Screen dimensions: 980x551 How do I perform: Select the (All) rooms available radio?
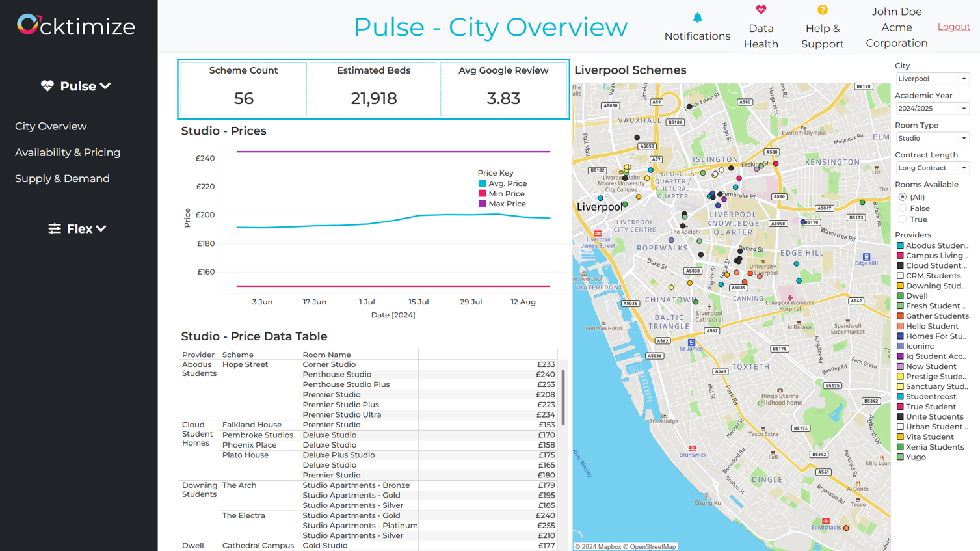tap(902, 197)
